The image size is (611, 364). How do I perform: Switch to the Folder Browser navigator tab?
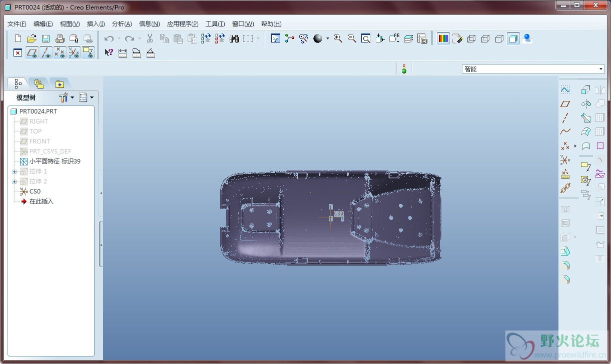pos(39,83)
